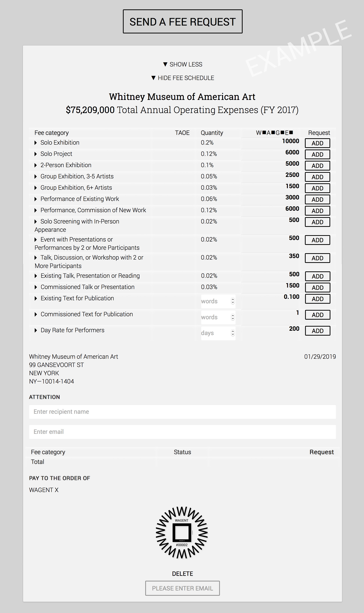Click the Existing Text words stepper arrows
The image size is (364, 613).
(232, 301)
